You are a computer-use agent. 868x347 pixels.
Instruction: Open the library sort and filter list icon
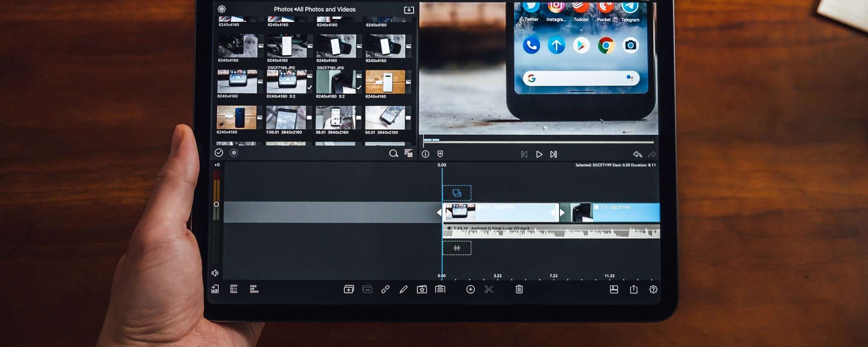pos(408,153)
